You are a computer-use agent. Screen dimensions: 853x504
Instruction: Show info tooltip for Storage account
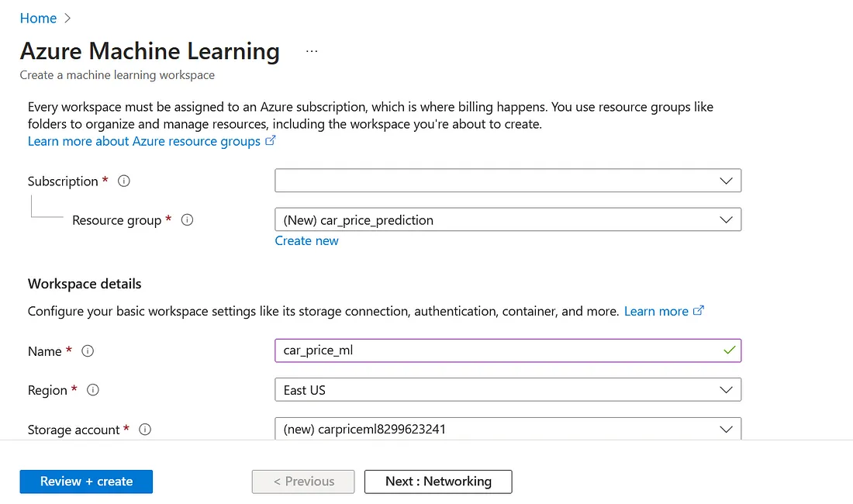tap(145, 430)
